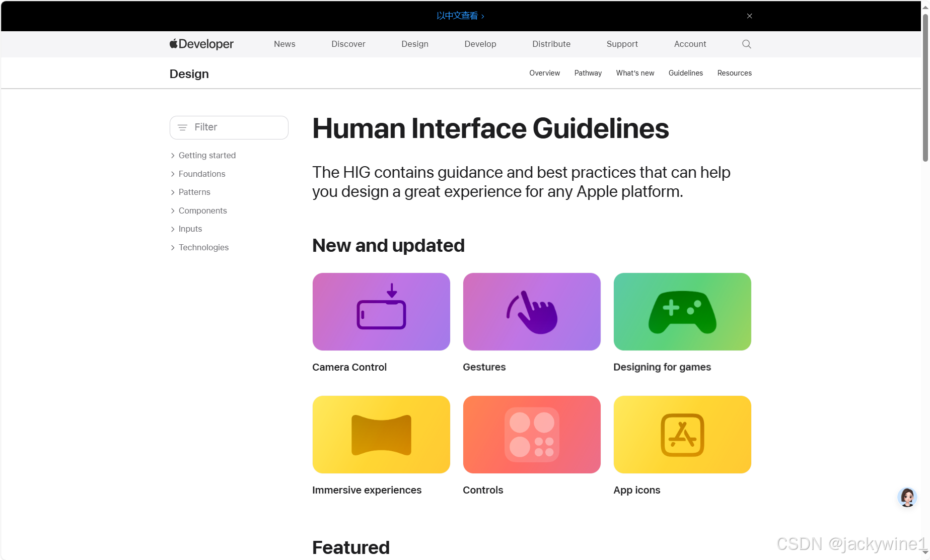This screenshot has height=560, width=930.
Task: Expand the Patterns chevron
Action: [x=173, y=192]
